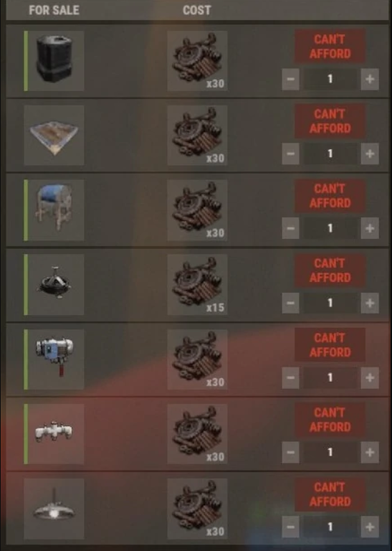Increase quantity for the water catcher row
Screen dimensions: 392x551
(370, 228)
